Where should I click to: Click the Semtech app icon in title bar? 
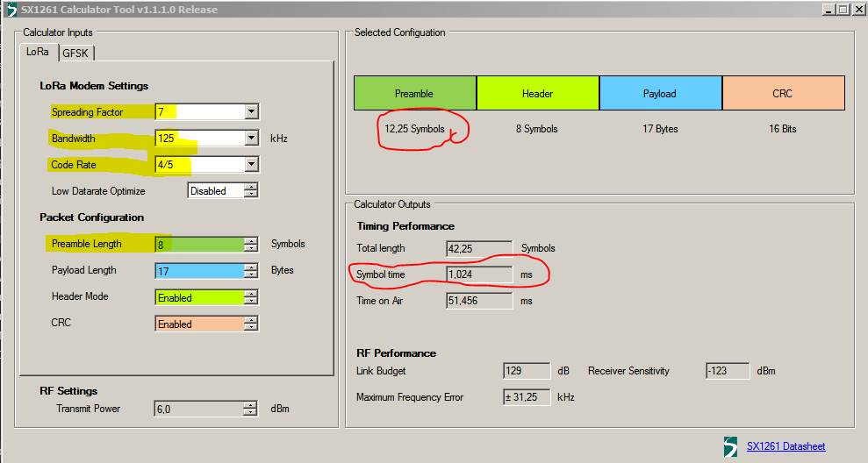(x=11, y=10)
